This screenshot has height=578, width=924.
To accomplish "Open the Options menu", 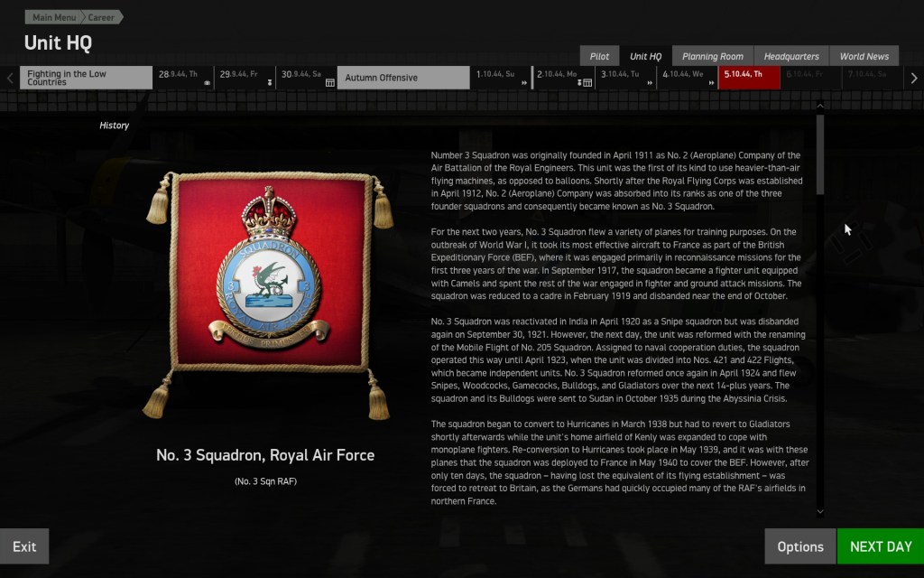I will point(799,546).
